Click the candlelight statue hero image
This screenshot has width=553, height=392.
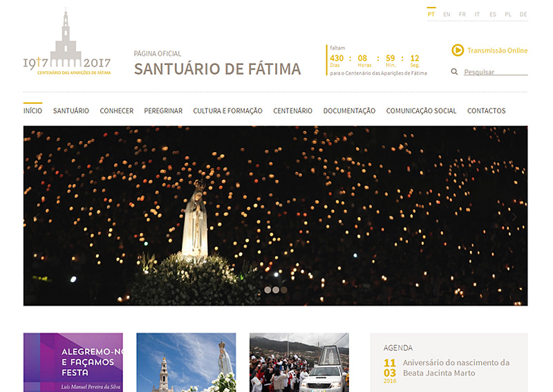click(275, 216)
